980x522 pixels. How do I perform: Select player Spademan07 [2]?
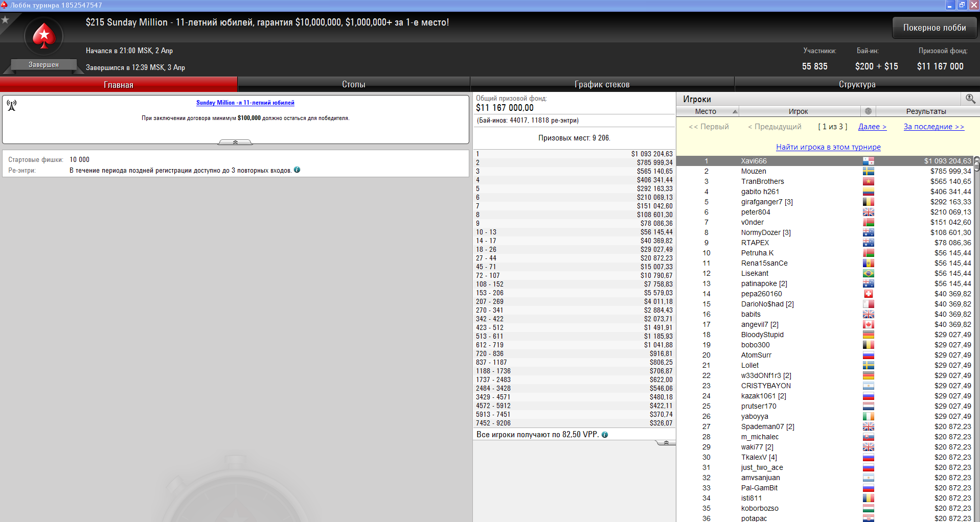point(825,426)
